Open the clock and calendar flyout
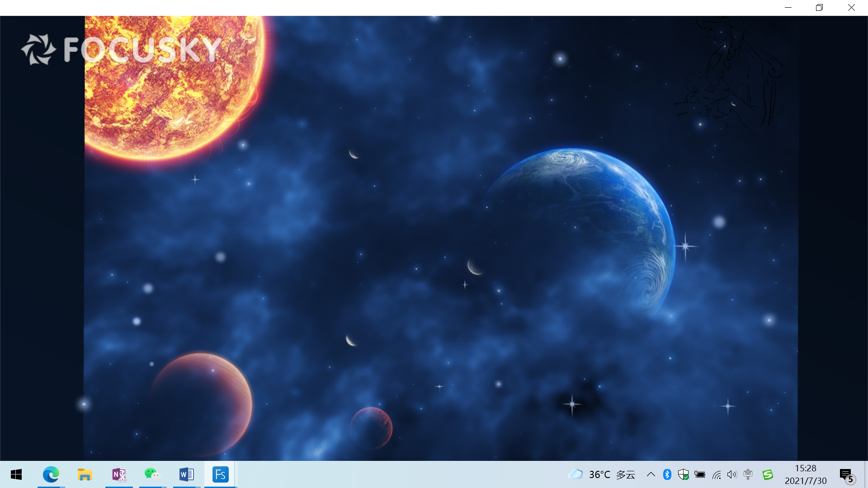Image resolution: width=868 pixels, height=488 pixels. click(x=806, y=474)
